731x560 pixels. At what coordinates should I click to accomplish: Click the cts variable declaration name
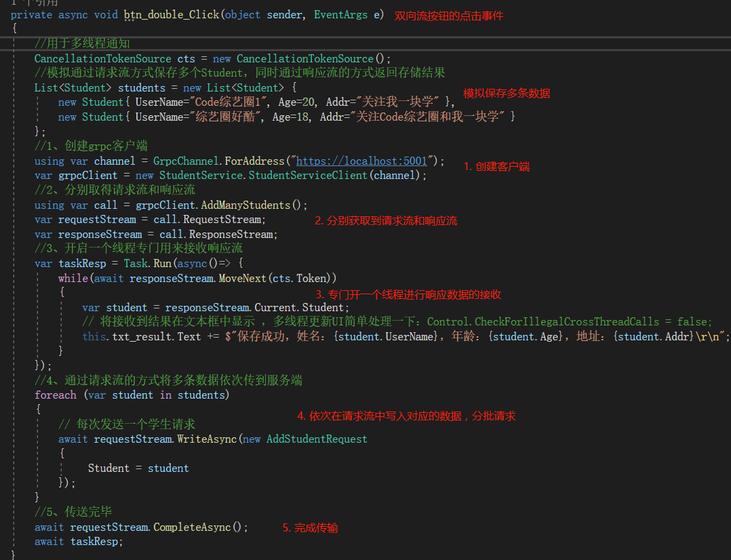[186, 59]
